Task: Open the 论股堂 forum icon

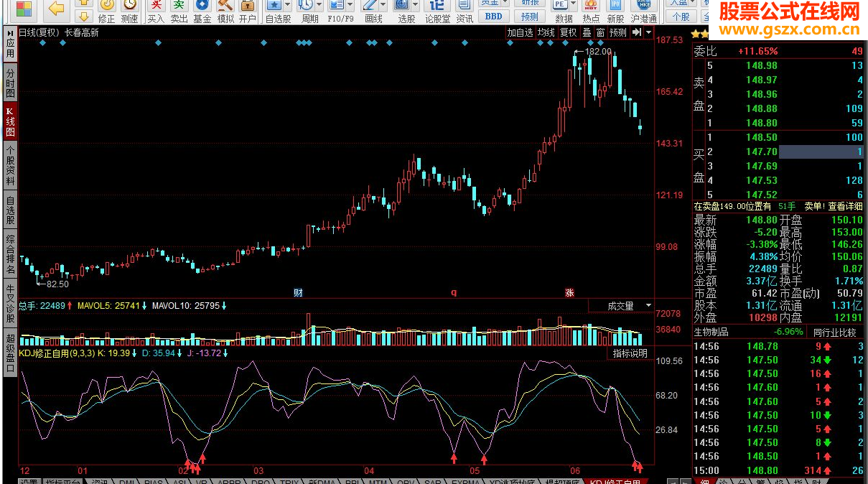Action: [437, 11]
